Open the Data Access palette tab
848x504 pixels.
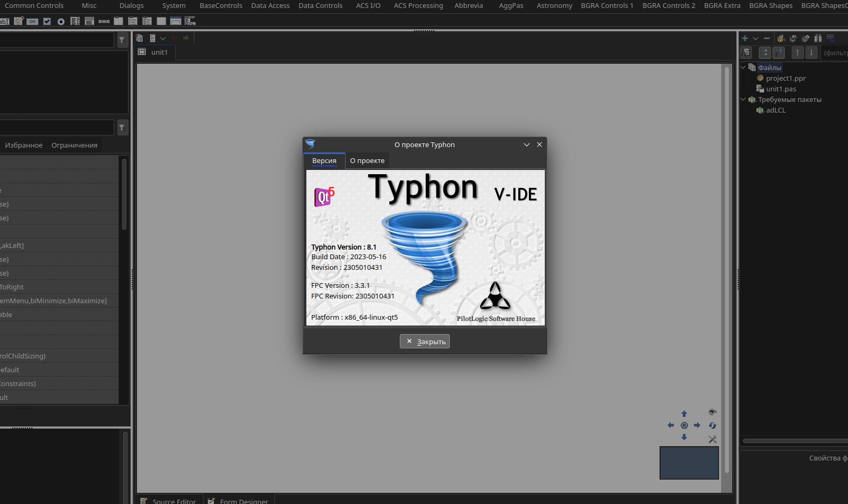[270, 5]
